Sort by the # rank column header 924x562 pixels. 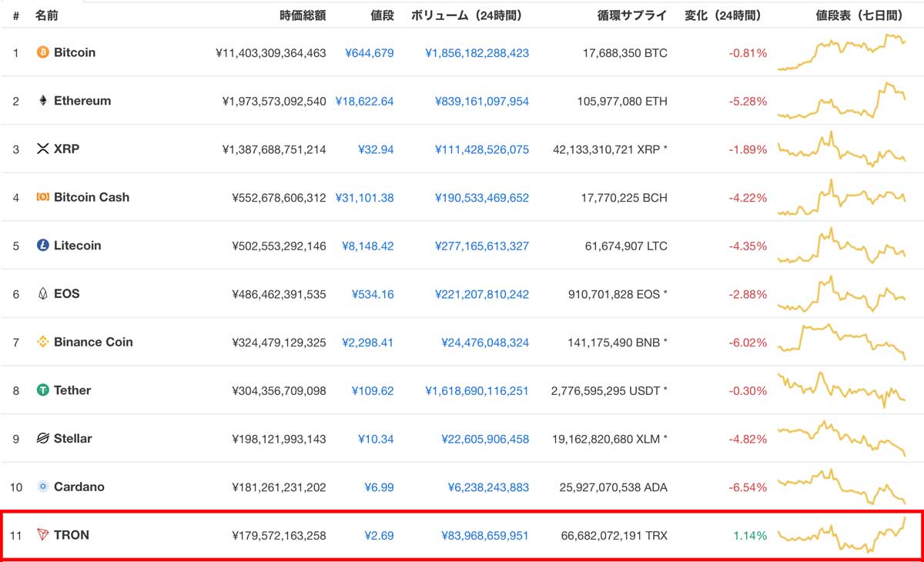16,15
